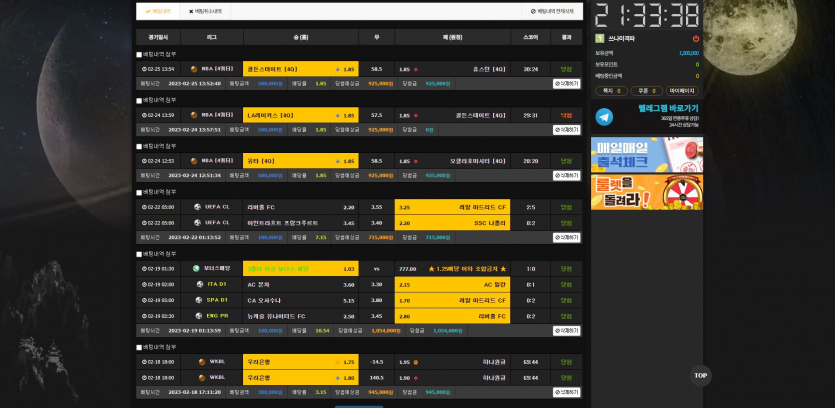The image size is (835, 408).
Task: Click 베팅내역 전체삭제 delete-all button
Action: (552, 11)
